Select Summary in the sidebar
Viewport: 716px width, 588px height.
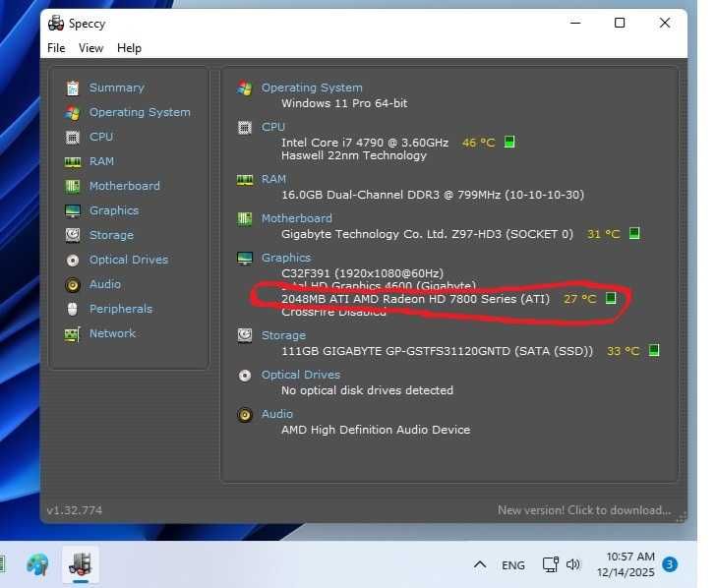117,88
